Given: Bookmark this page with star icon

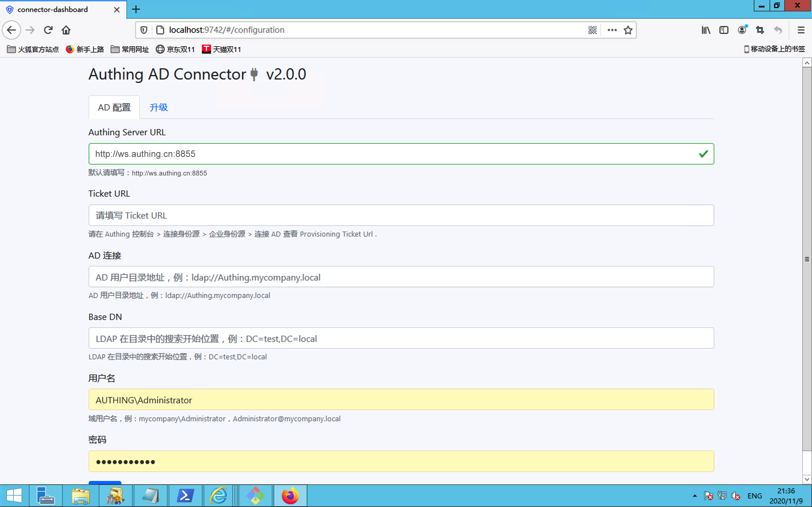Looking at the screenshot, I should pos(628,30).
